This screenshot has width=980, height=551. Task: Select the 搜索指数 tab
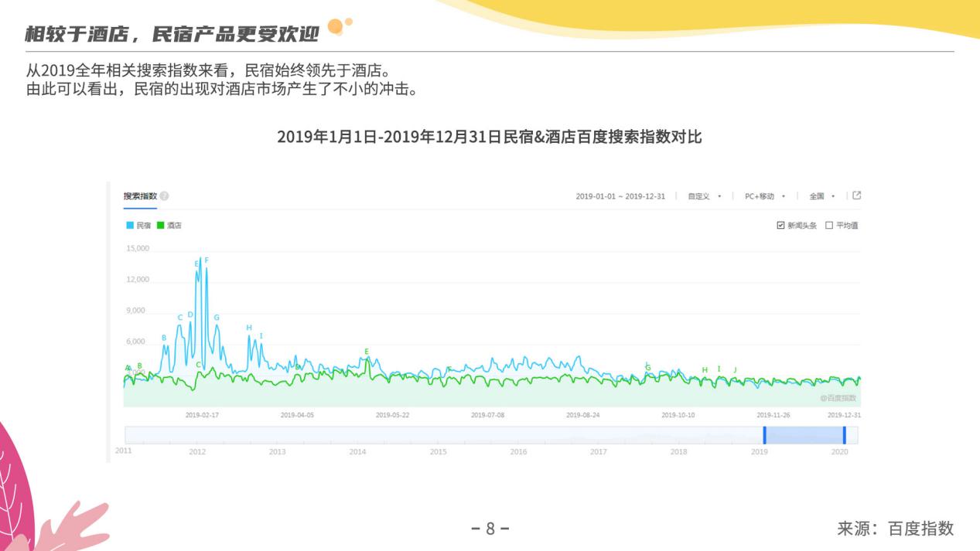click(140, 196)
